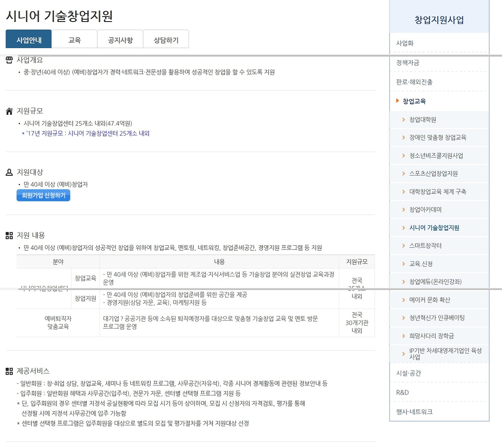This screenshot has height=448, width=502.
Task: Switch to the 교육 tab
Action: pos(74,39)
